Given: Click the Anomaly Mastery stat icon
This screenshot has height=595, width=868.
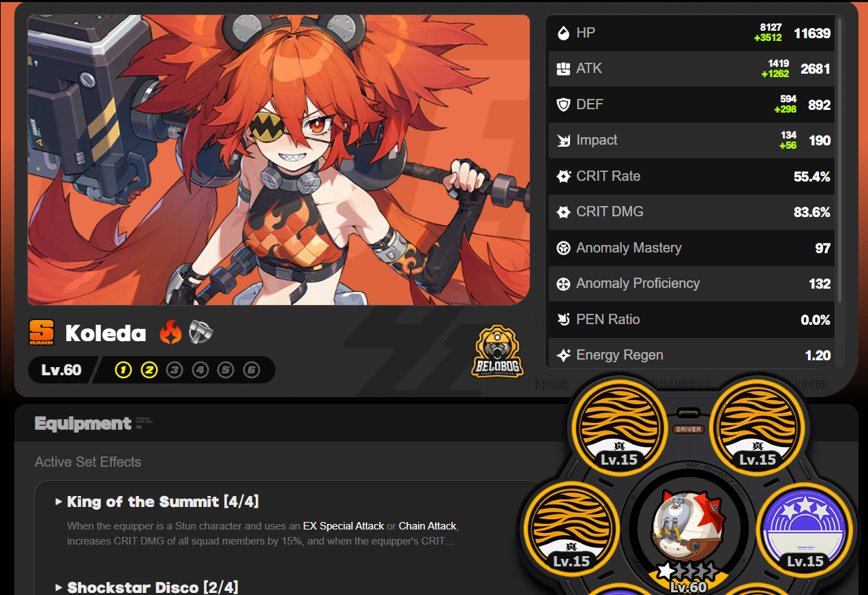Looking at the screenshot, I should point(563,248).
